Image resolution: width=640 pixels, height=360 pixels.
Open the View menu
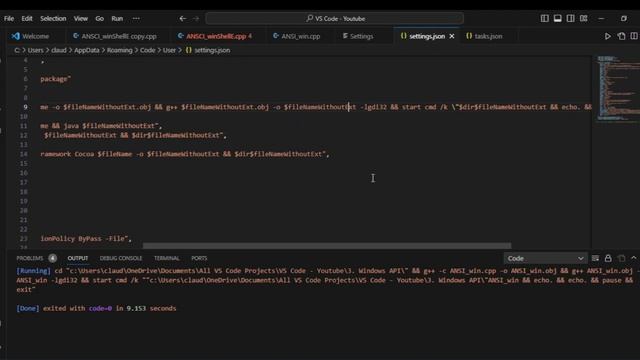click(x=80, y=18)
